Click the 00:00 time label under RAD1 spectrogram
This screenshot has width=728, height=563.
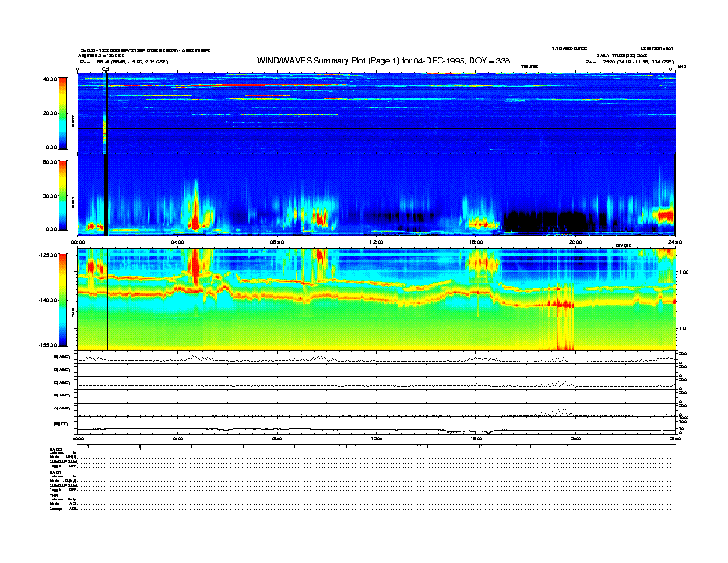(77, 242)
